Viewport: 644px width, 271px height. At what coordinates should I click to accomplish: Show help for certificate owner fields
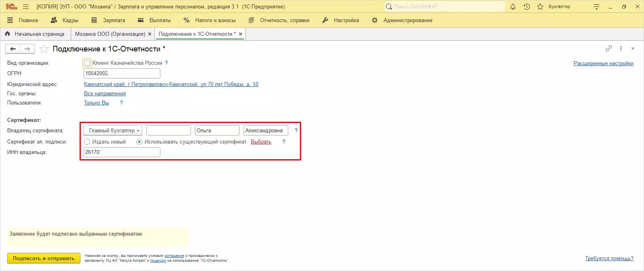tap(296, 131)
